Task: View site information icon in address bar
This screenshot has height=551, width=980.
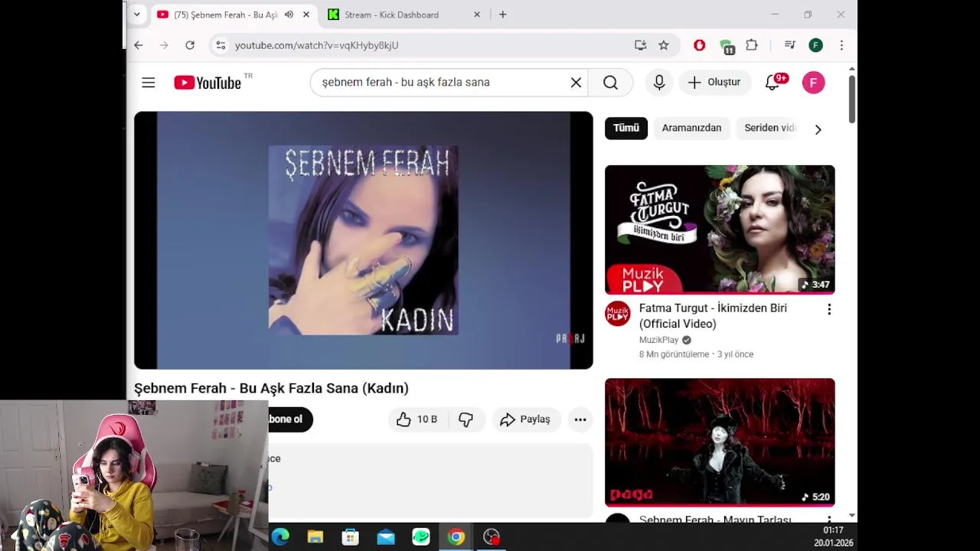Action: (220, 45)
